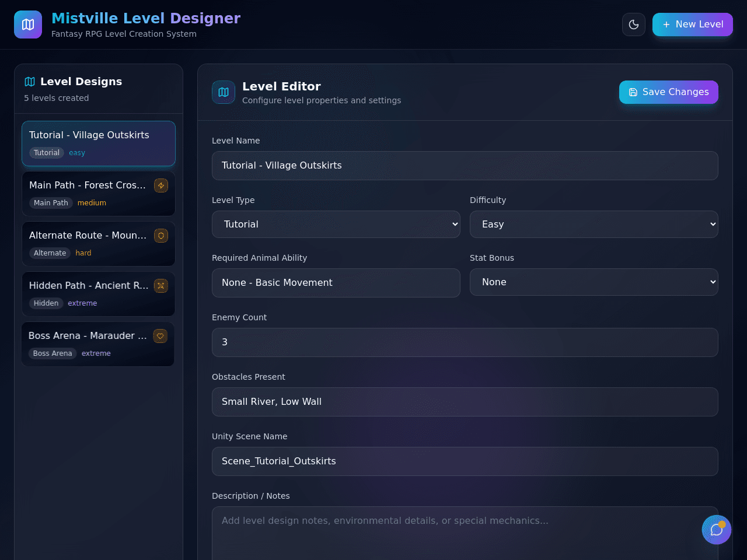Click the 'Mistville Level Designer' title
747x560 pixels.
point(146,19)
